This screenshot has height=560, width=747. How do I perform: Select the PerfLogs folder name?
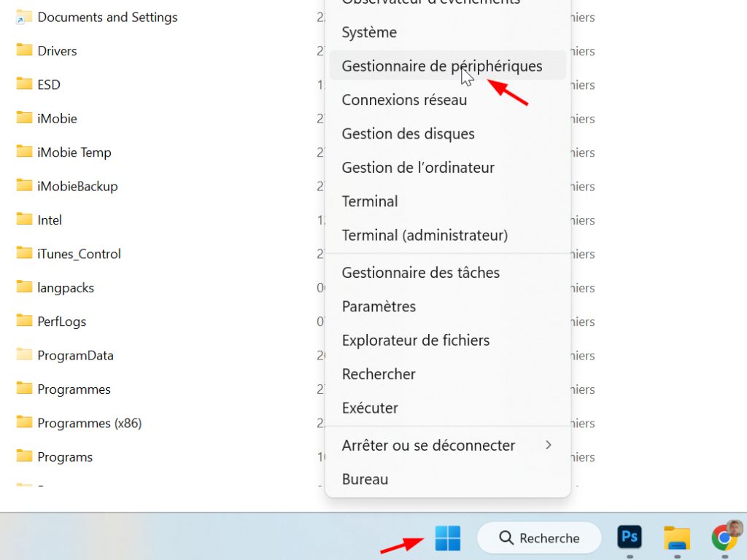tap(62, 322)
